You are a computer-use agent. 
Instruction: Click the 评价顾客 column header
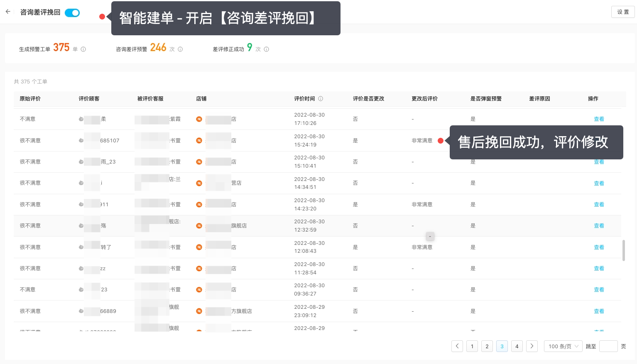click(89, 99)
